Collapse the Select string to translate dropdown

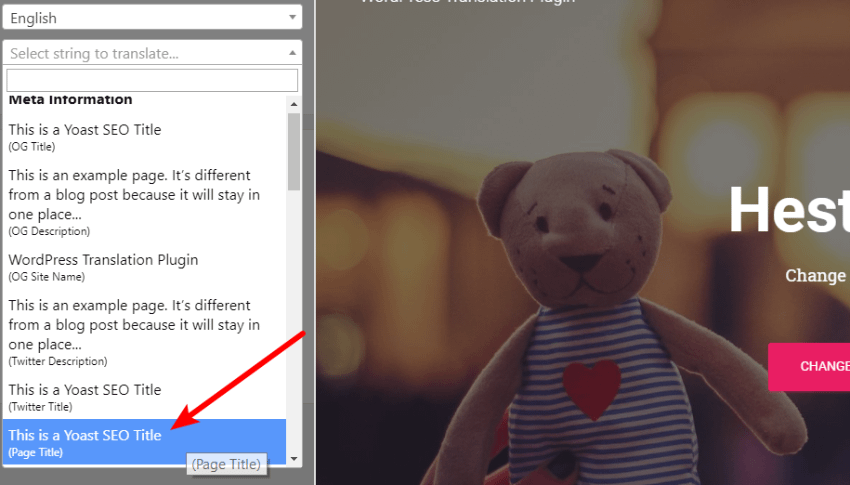pos(152,53)
